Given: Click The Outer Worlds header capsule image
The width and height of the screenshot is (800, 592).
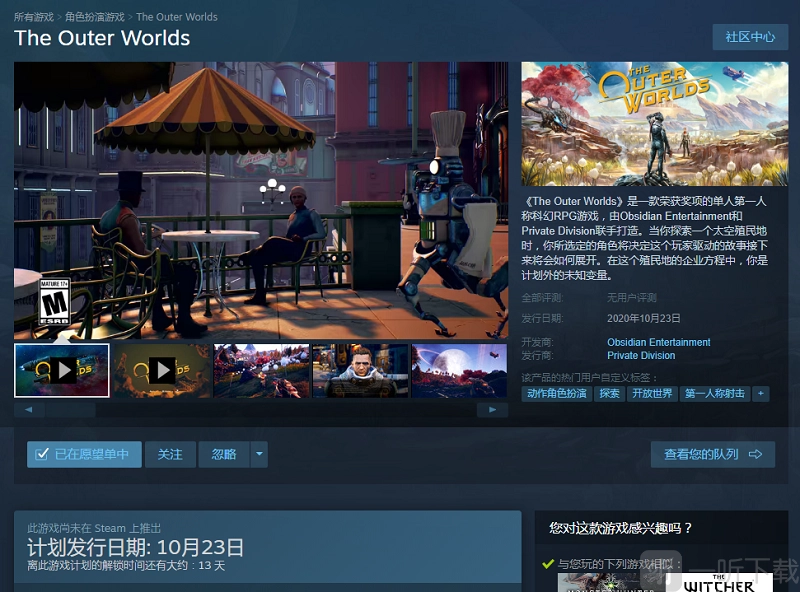Looking at the screenshot, I should tap(654, 124).
